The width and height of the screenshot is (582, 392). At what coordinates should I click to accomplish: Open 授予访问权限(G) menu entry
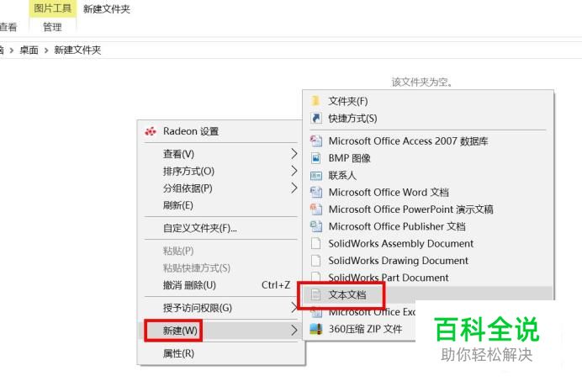coord(221,308)
